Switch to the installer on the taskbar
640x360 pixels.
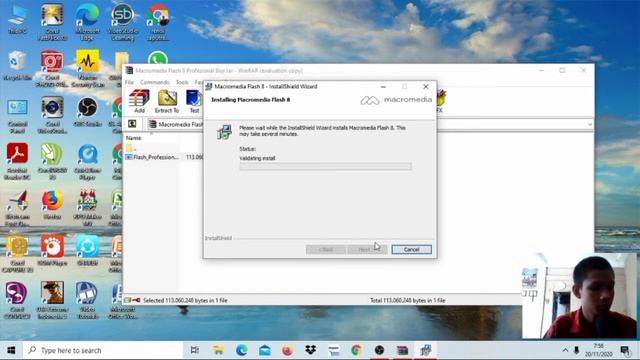click(426, 350)
